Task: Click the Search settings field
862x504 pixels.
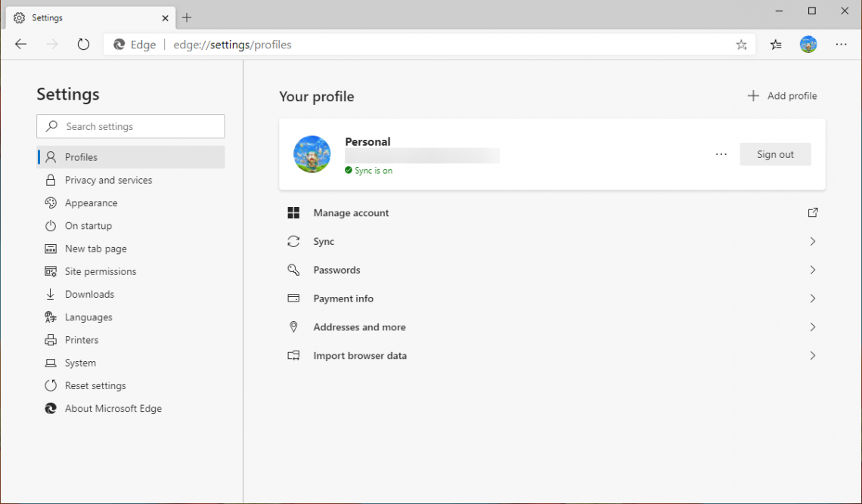Action: [x=130, y=126]
